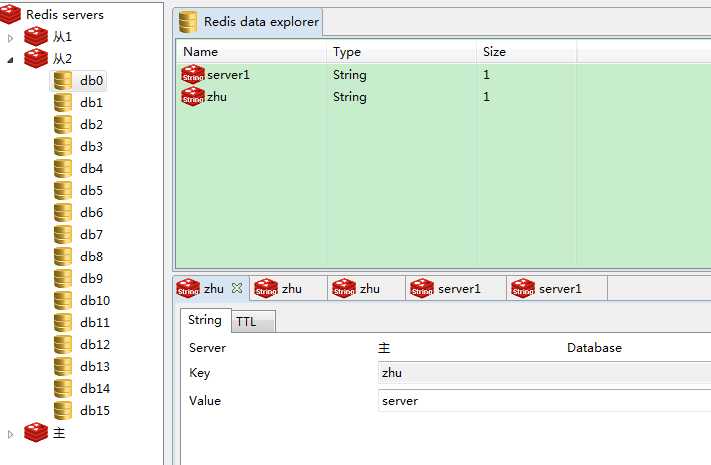Click the Server label in the editor
711x465 pixels.
pos(207,348)
